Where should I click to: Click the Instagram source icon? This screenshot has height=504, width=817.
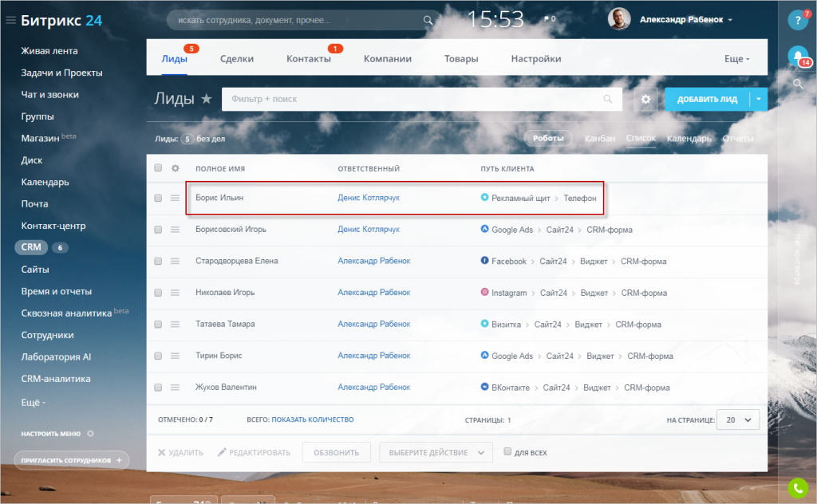click(484, 292)
